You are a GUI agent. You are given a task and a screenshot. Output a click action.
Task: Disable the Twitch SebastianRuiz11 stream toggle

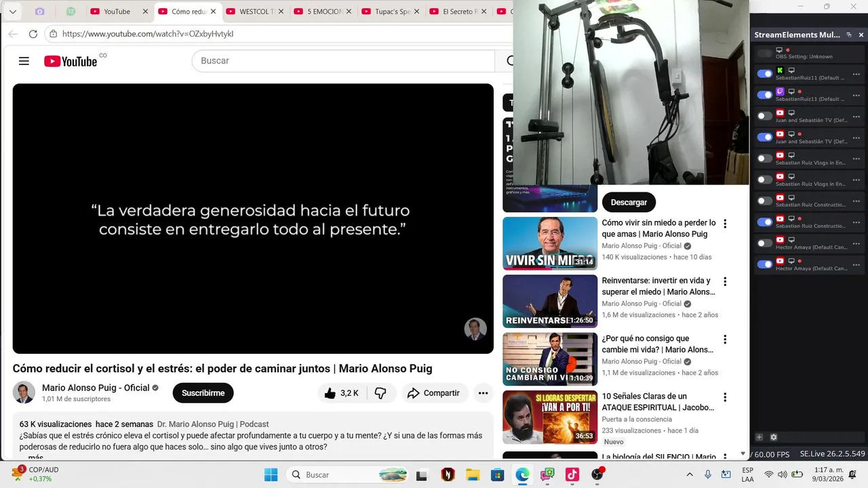point(765,95)
